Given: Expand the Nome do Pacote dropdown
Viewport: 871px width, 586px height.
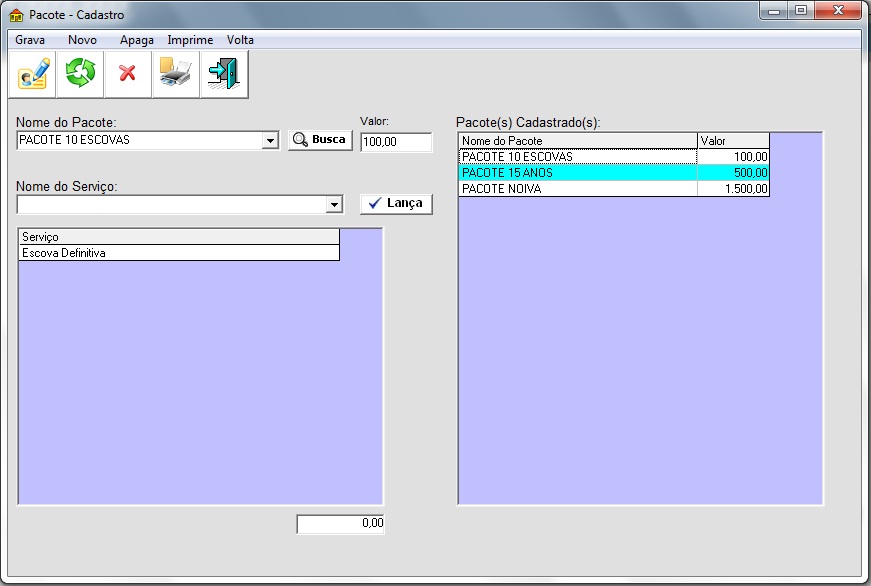Looking at the screenshot, I should tap(269, 141).
